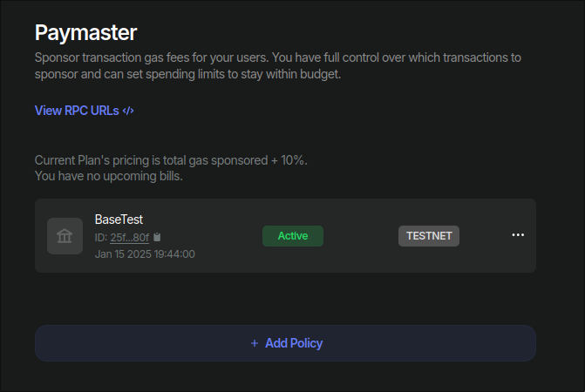Click the green Active status badge
This screenshot has height=392, width=585.
click(x=293, y=236)
